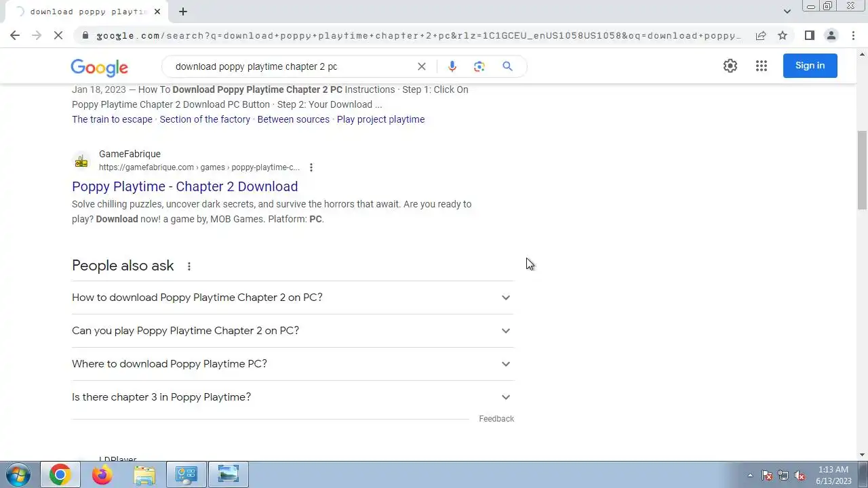Stop loading the page
This screenshot has width=868, height=488.
[x=58, y=35]
